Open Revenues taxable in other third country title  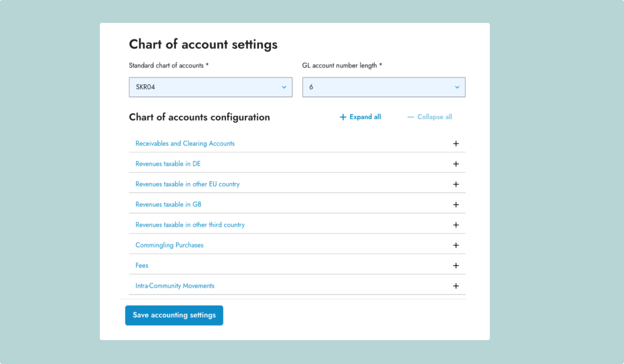(190, 225)
